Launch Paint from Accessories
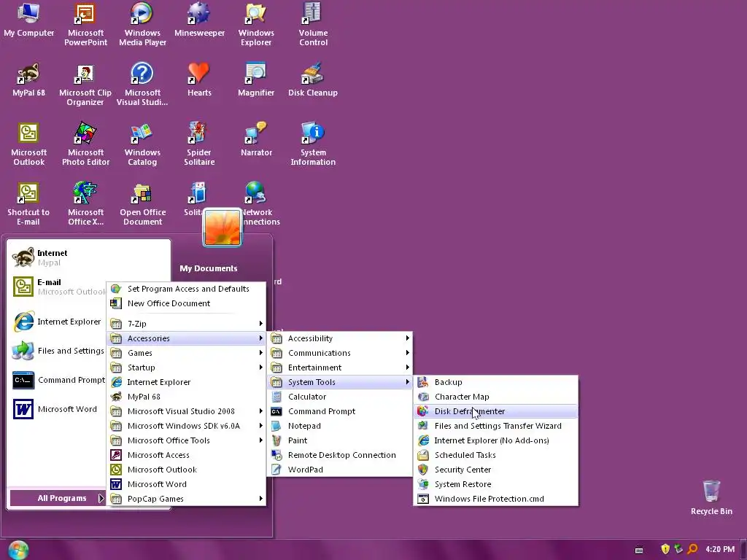The image size is (747, 560). click(340, 440)
